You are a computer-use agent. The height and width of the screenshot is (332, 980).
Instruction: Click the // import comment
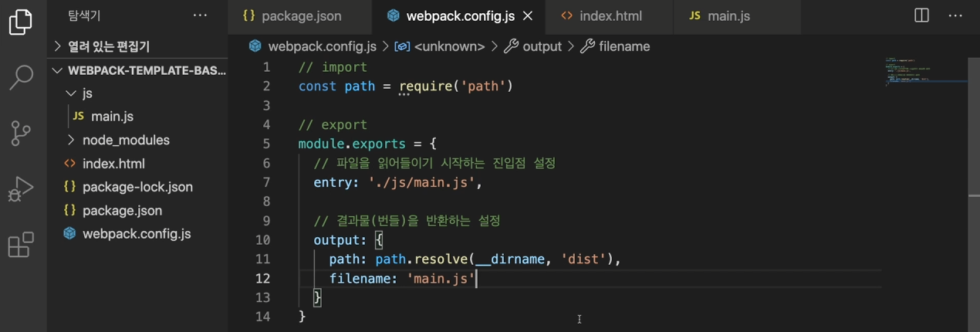(333, 67)
